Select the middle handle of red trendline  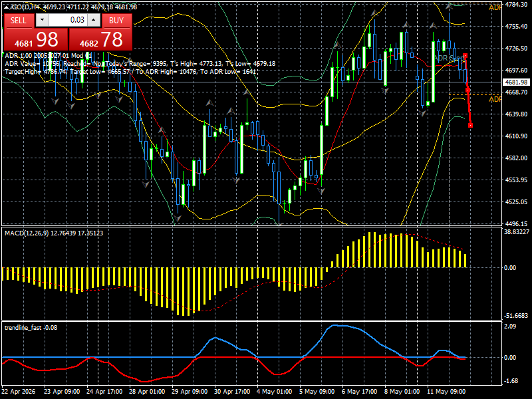click(468, 90)
